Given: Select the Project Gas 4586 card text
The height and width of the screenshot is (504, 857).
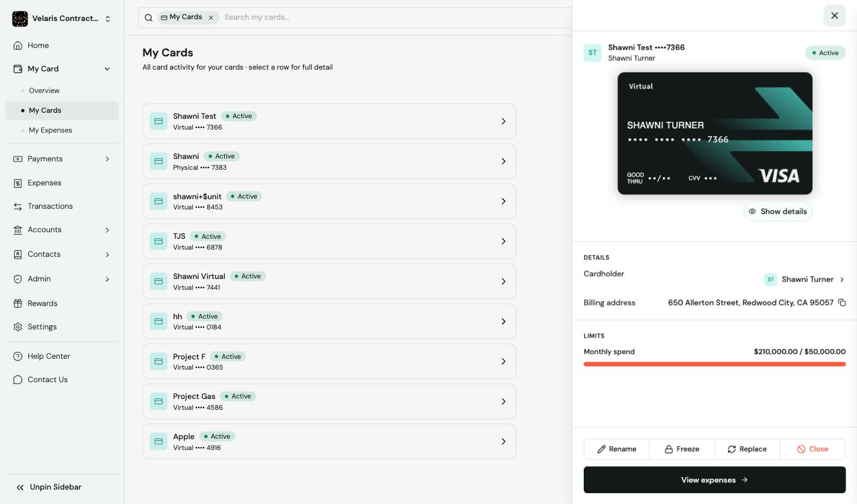Looking at the screenshot, I should pos(198,407).
